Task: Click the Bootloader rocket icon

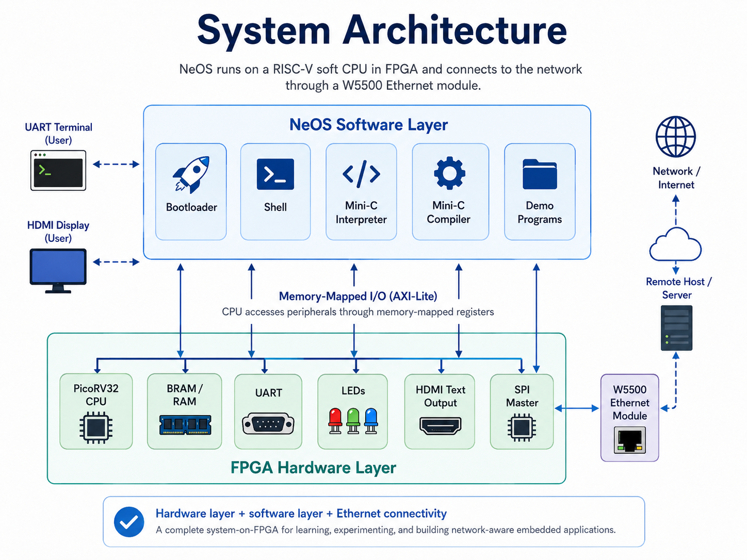Action: 191,174
